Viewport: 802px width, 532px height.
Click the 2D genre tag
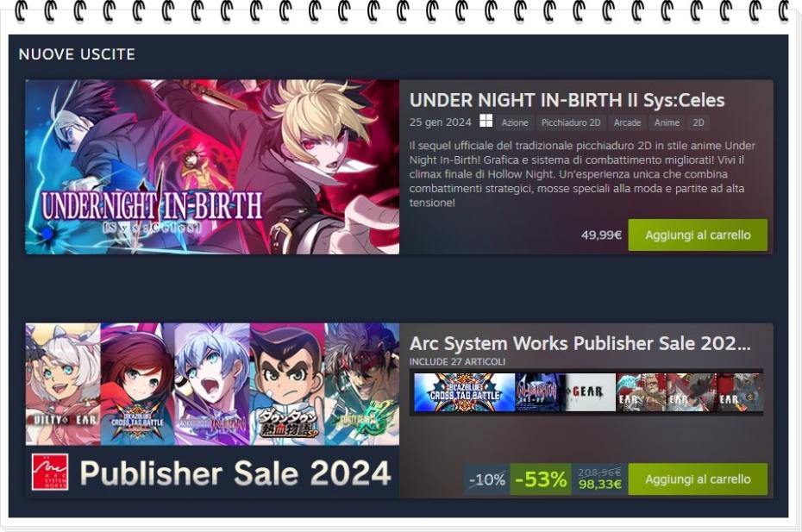[699, 122]
